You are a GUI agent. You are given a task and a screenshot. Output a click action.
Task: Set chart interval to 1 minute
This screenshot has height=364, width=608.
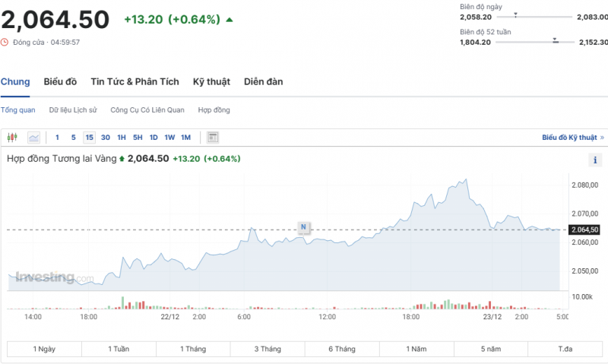57,138
